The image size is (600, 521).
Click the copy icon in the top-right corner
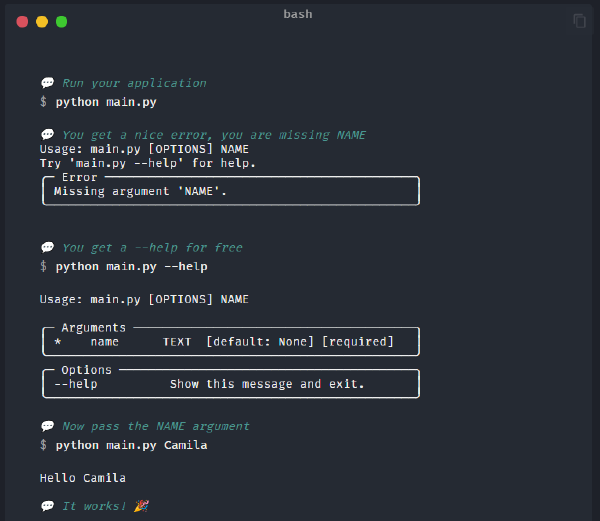coord(579,21)
